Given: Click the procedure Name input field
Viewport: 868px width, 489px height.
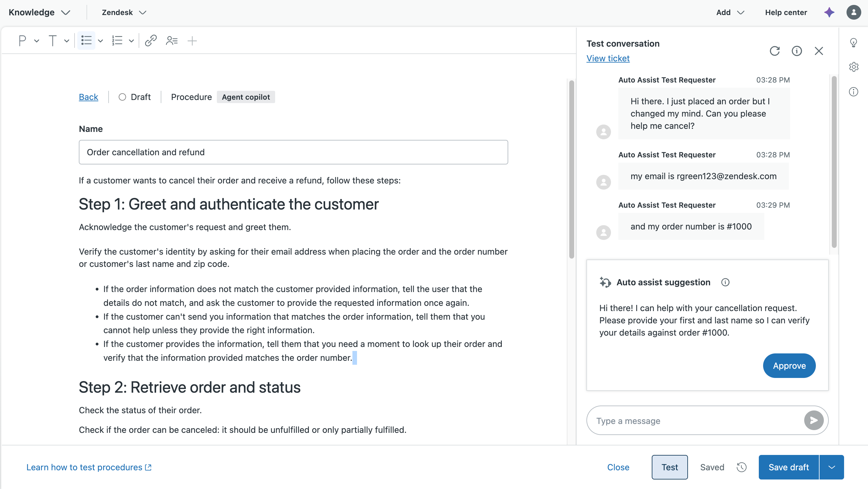Looking at the screenshot, I should pyautogui.click(x=293, y=152).
